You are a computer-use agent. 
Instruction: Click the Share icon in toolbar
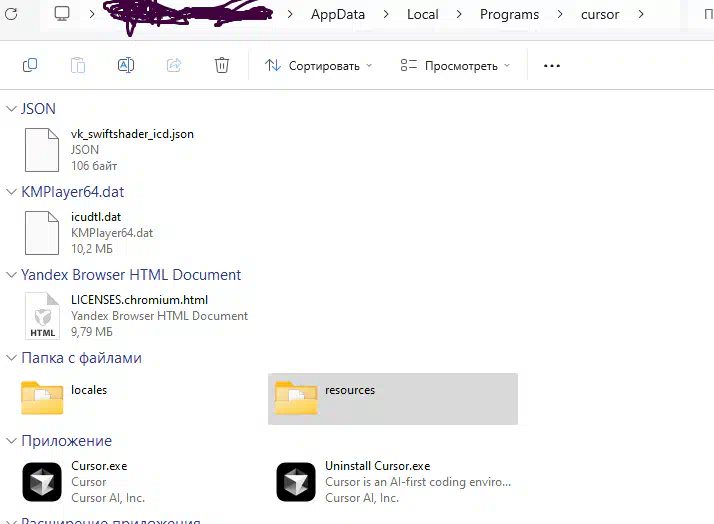pos(174,66)
